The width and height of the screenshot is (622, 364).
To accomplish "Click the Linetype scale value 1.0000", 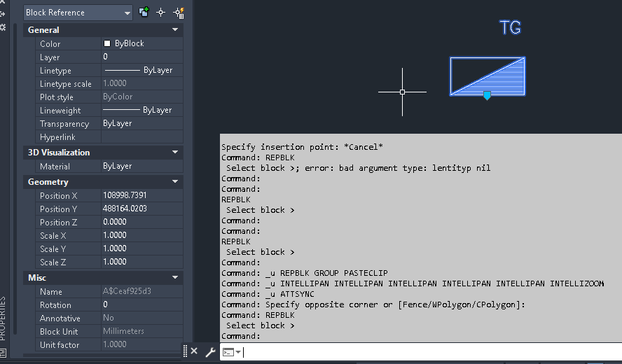I will (142, 83).
